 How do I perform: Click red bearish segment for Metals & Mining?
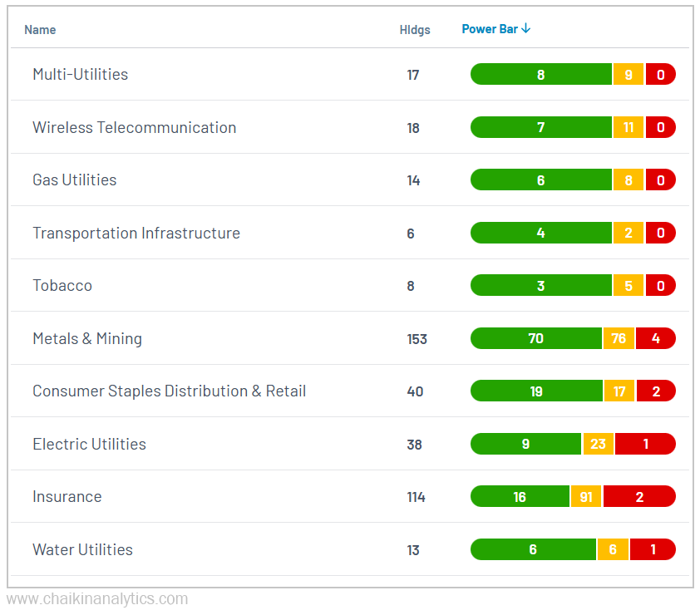pyautogui.click(x=656, y=339)
